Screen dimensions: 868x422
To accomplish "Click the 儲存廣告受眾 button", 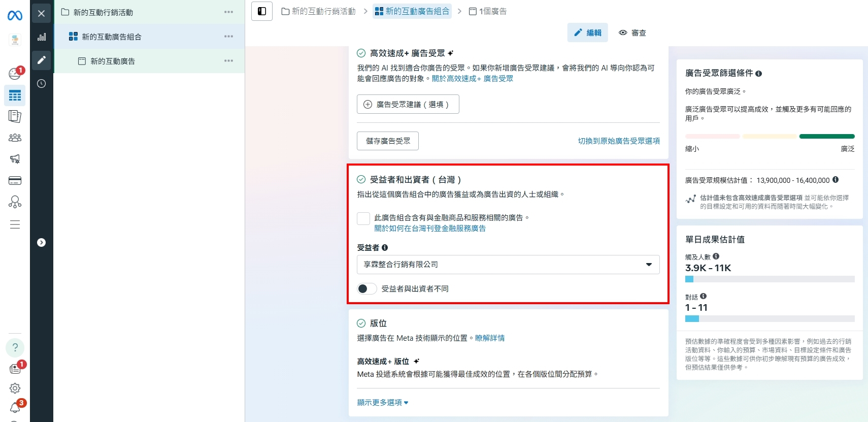I will [x=388, y=141].
